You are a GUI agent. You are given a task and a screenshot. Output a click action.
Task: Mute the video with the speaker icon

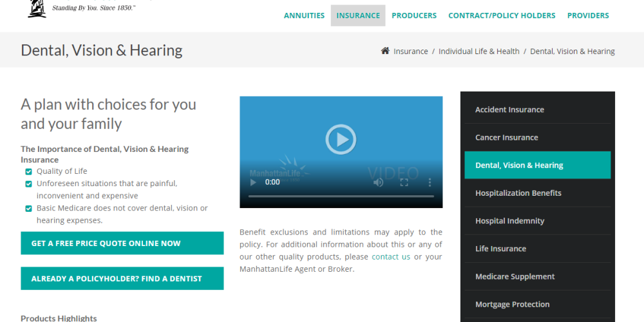click(x=379, y=182)
